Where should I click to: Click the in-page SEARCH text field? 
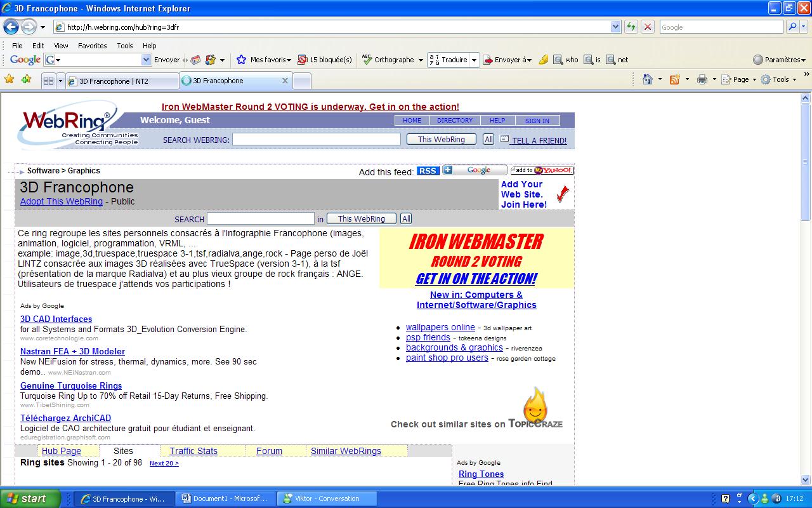pyautogui.click(x=261, y=218)
